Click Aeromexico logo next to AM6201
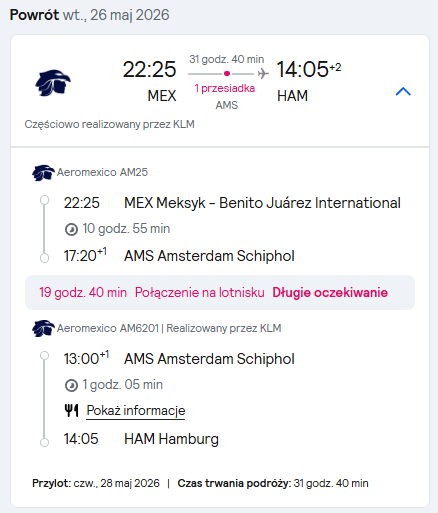 click(43, 329)
